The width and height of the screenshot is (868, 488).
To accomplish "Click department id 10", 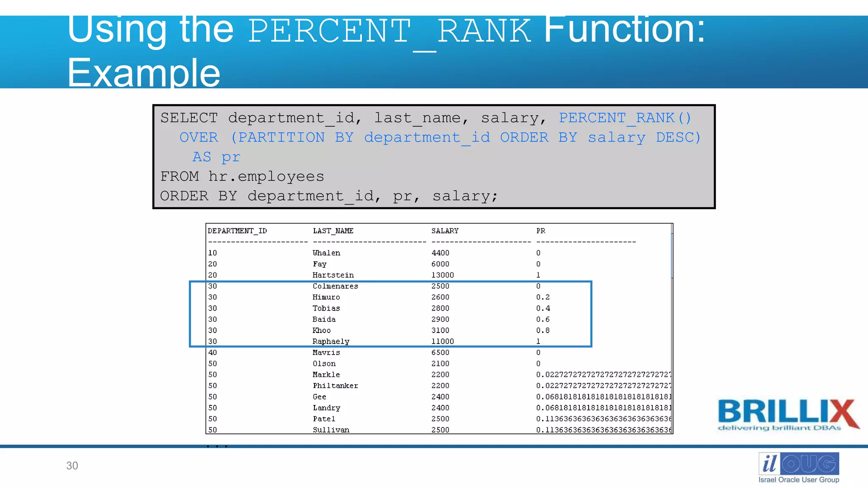I will (212, 253).
